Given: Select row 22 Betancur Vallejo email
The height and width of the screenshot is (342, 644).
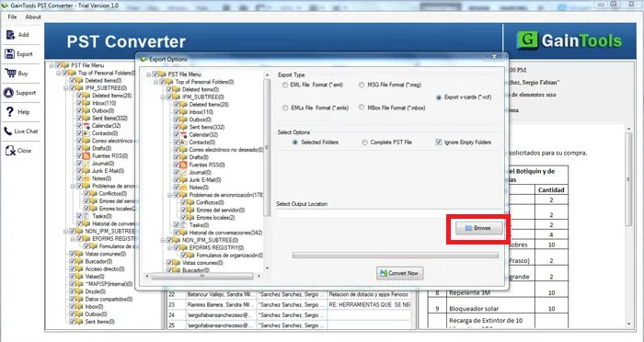Looking at the screenshot, I should coord(289,294).
